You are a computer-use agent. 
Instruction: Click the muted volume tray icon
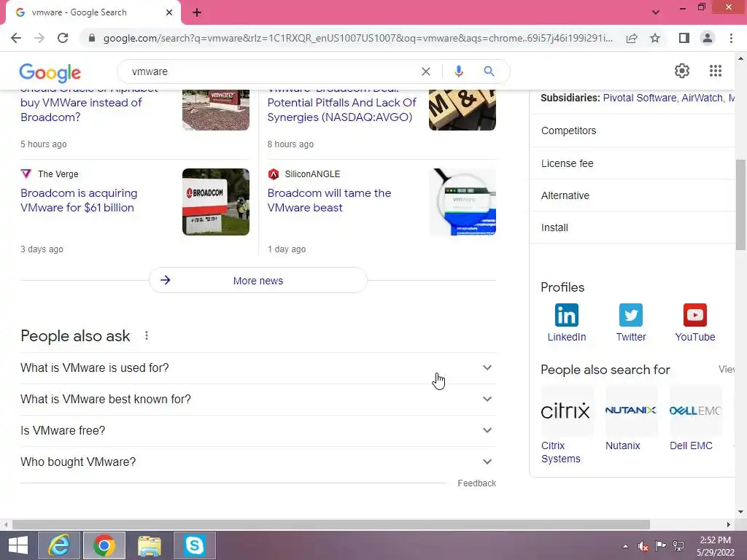[643, 546]
